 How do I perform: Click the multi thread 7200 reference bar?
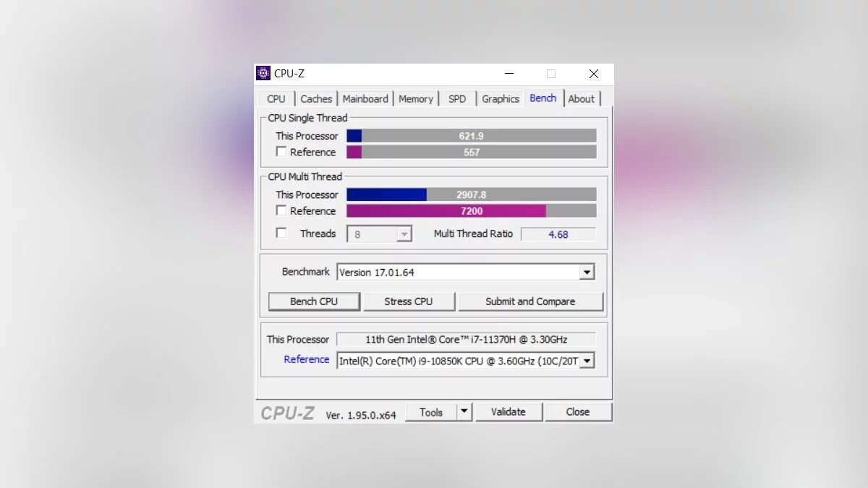[472, 210]
